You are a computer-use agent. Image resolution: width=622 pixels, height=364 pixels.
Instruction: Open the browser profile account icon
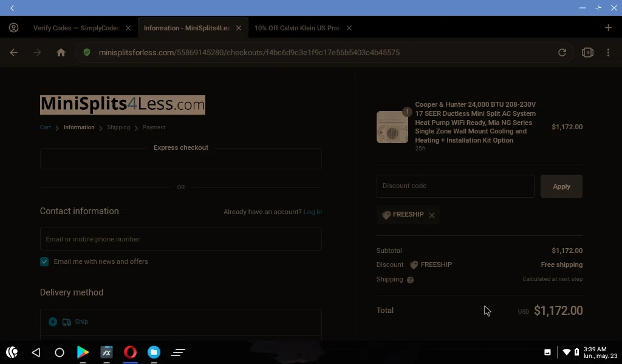point(13,28)
